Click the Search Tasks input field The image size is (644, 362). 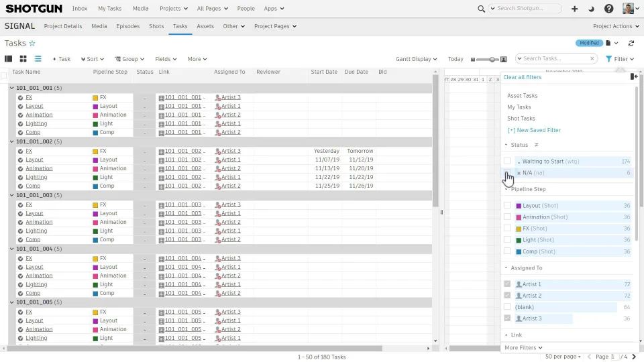[x=555, y=59]
